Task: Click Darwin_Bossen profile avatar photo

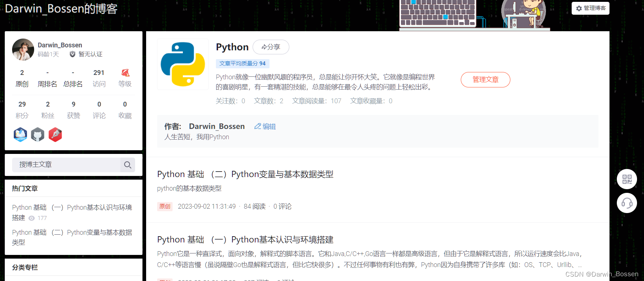Action: 23,50
